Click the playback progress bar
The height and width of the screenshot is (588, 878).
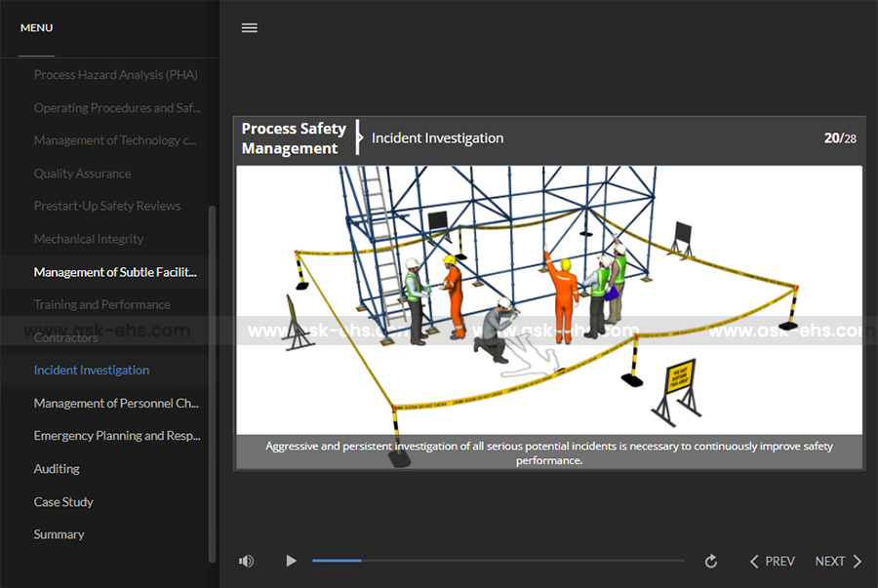[x=498, y=561]
